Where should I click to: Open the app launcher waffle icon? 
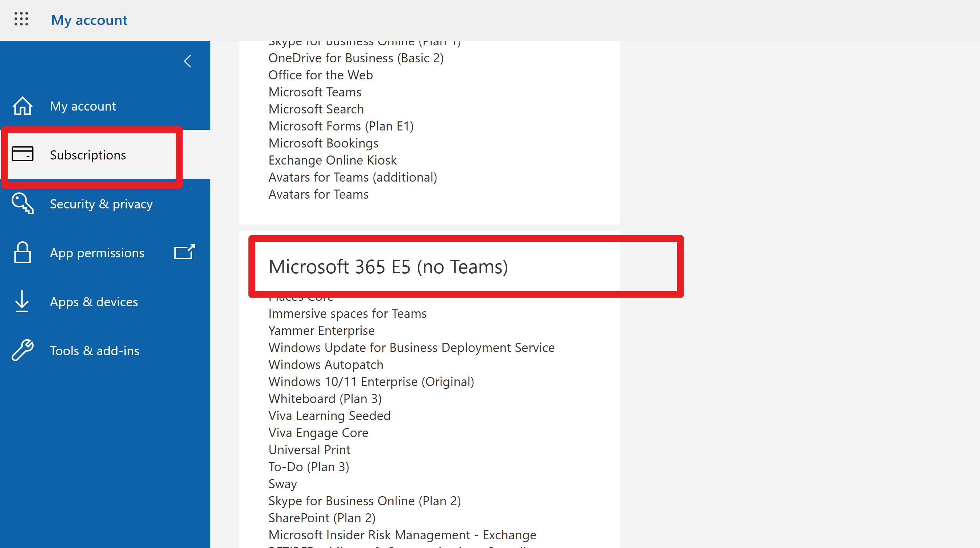click(21, 19)
